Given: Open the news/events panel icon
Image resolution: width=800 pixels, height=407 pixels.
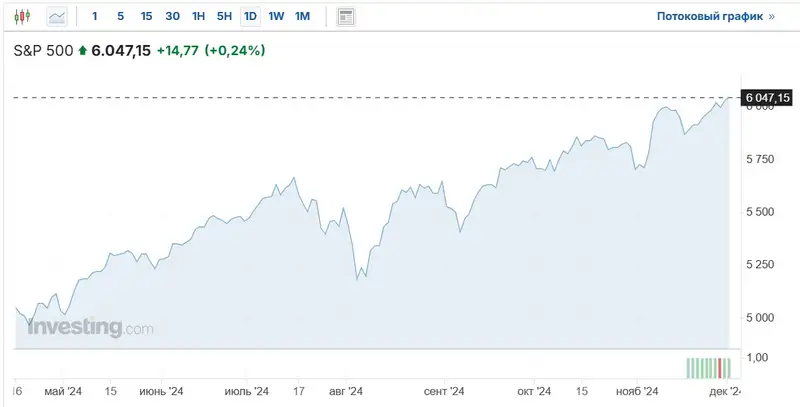Looking at the screenshot, I should [x=346, y=17].
